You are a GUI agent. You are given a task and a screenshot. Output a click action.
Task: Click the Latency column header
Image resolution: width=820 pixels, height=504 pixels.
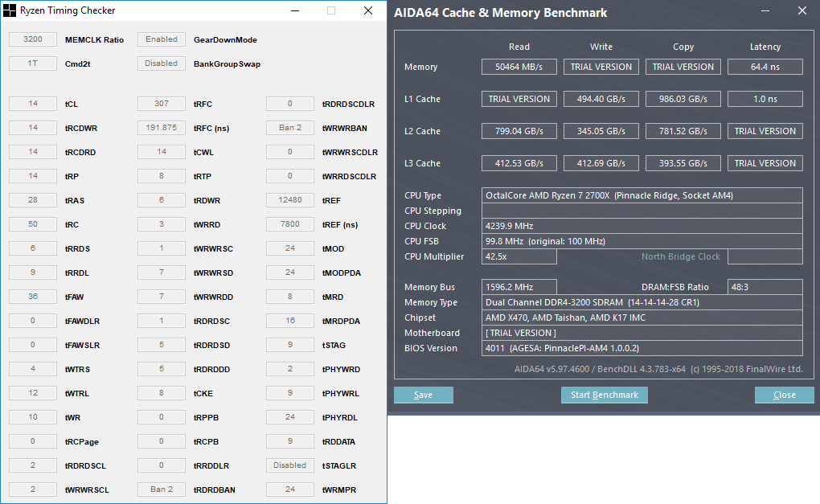765,47
